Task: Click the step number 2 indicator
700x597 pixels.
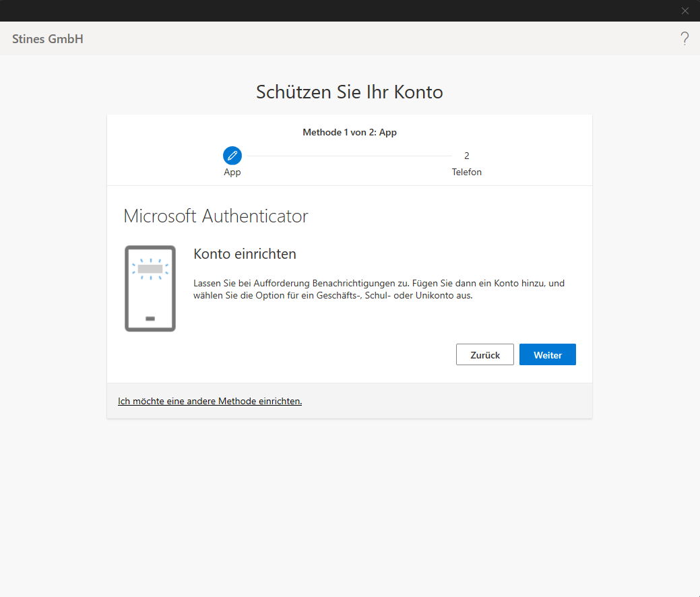Action: coord(466,156)
